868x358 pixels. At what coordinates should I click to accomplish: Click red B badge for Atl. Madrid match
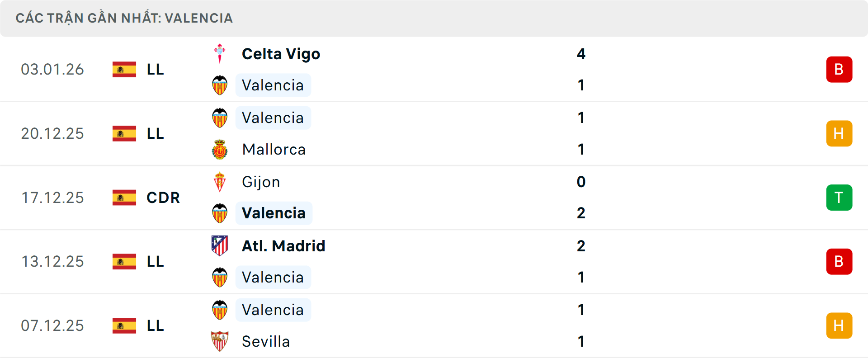[x=839, y=261]
